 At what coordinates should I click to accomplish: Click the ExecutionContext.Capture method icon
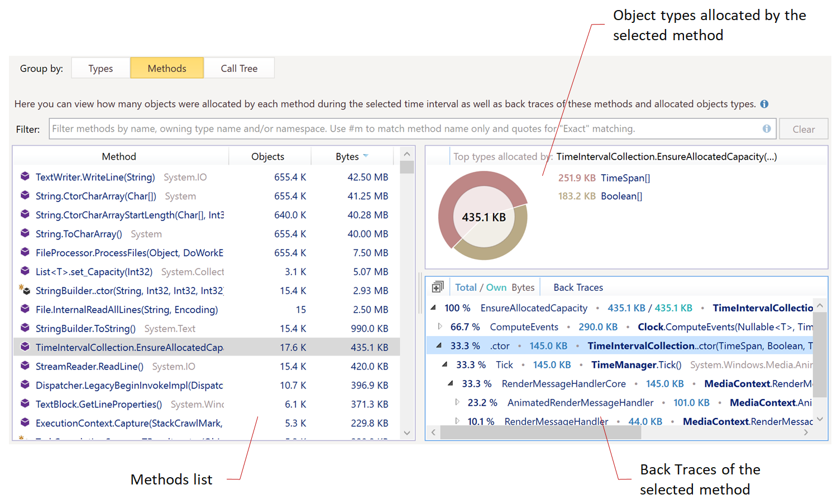tap(25, 423)
